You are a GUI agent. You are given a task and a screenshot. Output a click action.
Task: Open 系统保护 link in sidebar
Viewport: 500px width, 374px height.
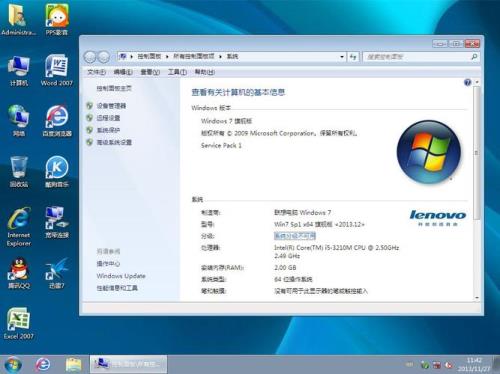(108, 130)
